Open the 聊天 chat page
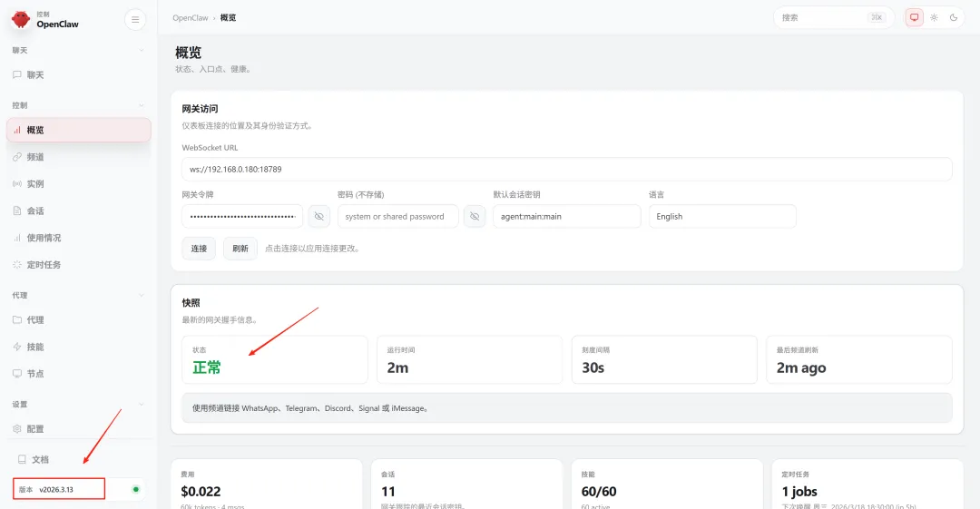This screenshot has width=980, height=509. coord(79,75)
